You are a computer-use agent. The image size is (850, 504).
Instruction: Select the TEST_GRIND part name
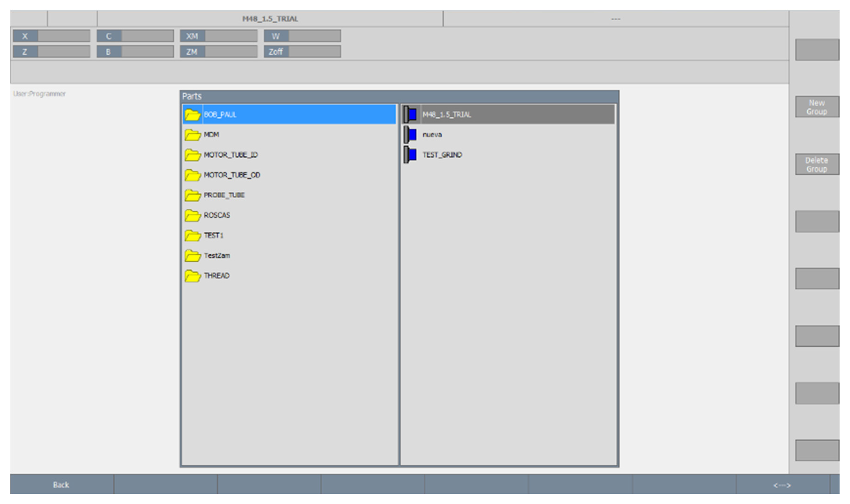(x=442, y=155)
